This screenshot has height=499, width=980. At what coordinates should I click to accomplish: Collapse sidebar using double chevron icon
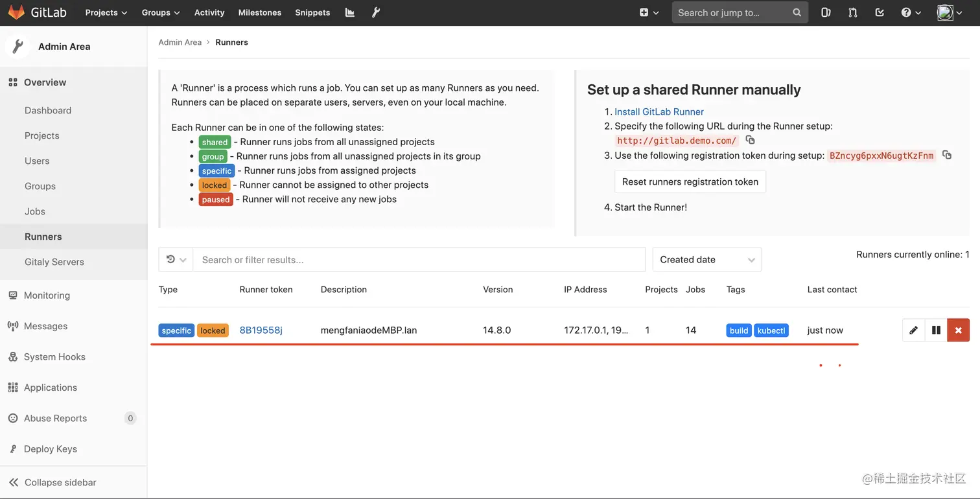click(13, 482)
